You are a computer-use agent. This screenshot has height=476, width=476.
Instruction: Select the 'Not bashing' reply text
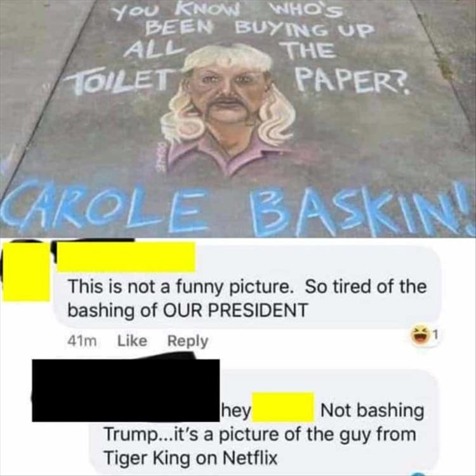coord(372,411)
